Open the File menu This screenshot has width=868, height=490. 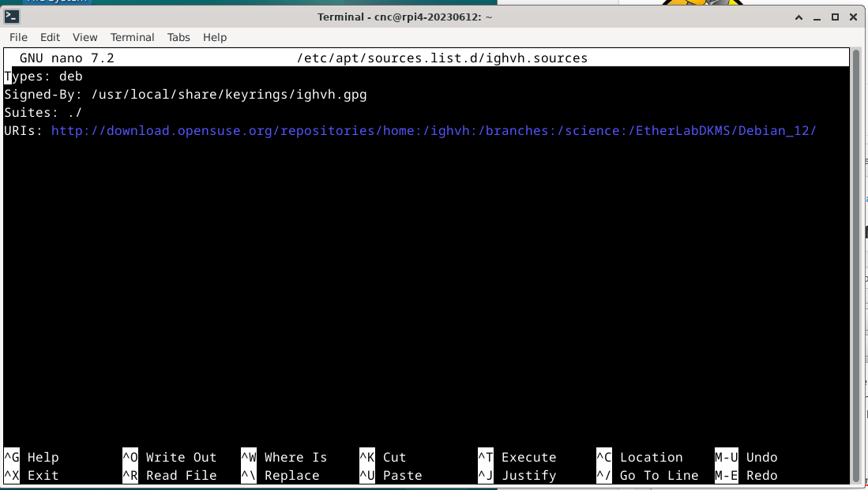(18, 37)
